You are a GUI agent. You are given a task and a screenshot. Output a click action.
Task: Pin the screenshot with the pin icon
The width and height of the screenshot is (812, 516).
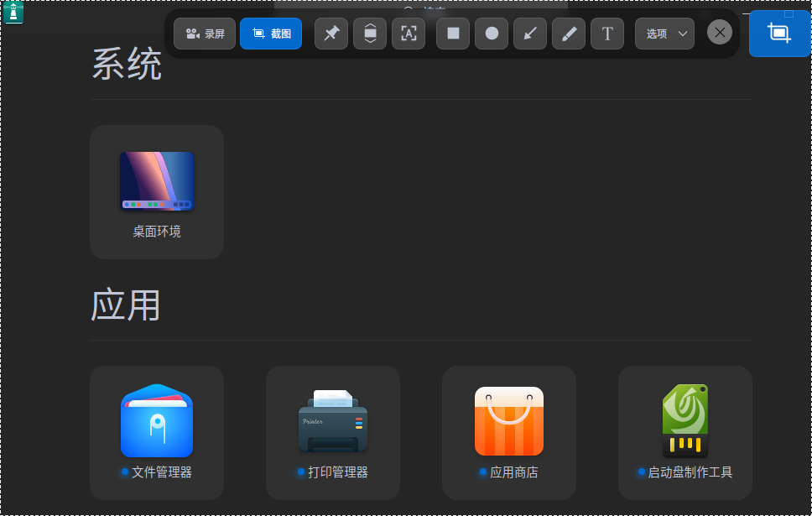click(x=331, y=34)
